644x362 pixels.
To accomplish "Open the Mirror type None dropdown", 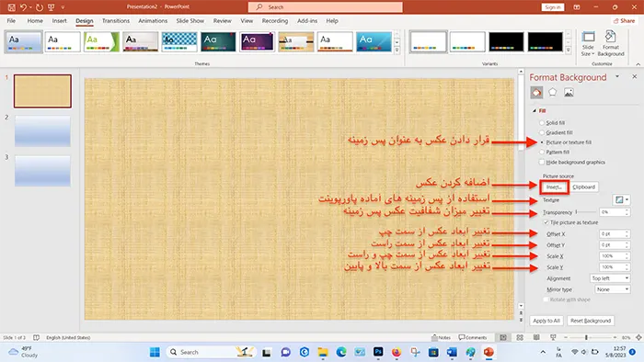I will click(613, 289).
